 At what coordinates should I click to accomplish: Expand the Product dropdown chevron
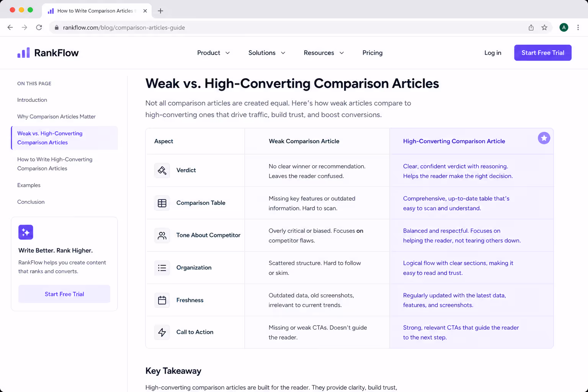tap(227, 53)
